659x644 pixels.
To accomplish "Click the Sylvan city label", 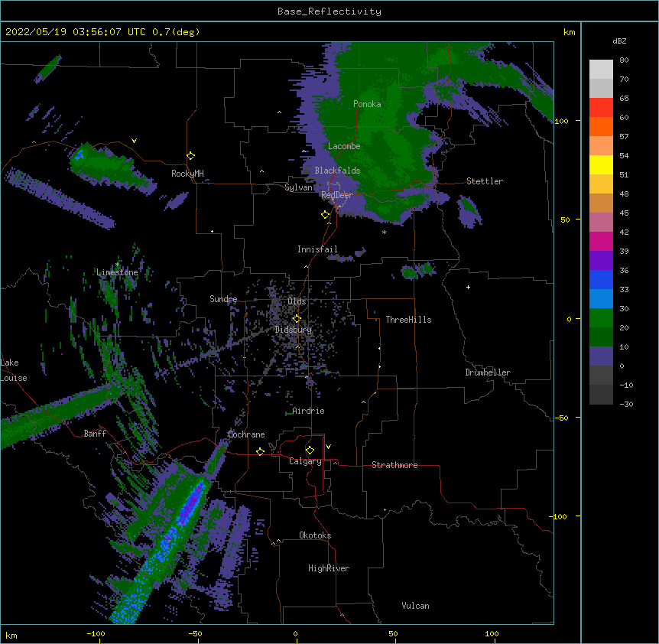I will [x=298, y=187].
